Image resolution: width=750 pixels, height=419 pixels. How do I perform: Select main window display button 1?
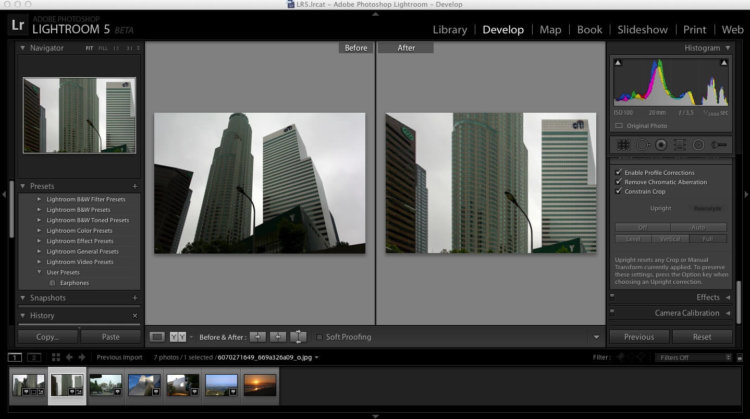click(x=15, y=357)
